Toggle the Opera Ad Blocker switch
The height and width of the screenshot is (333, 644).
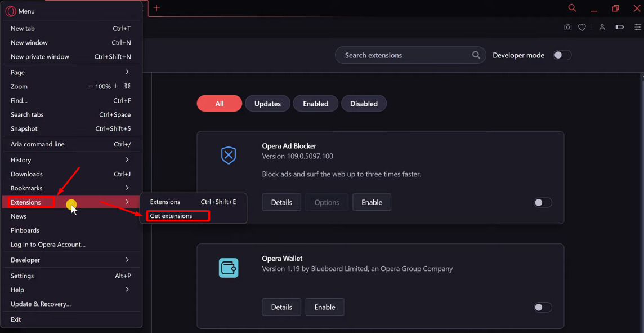pos(543,202)
